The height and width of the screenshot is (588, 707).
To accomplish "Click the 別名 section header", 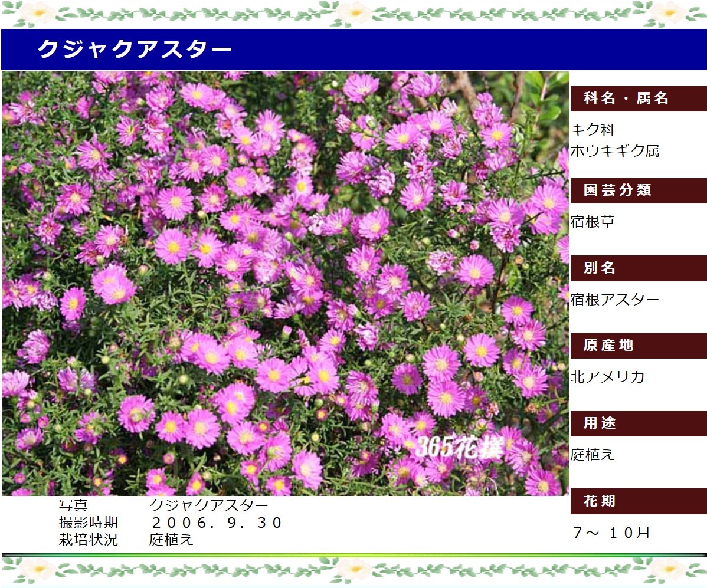I will 638,268.
